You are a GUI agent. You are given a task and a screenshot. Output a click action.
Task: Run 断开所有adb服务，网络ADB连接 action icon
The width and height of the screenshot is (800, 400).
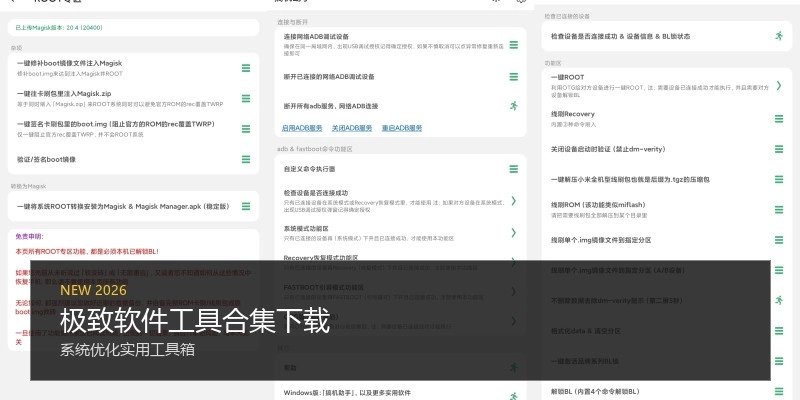coord(514,106)
